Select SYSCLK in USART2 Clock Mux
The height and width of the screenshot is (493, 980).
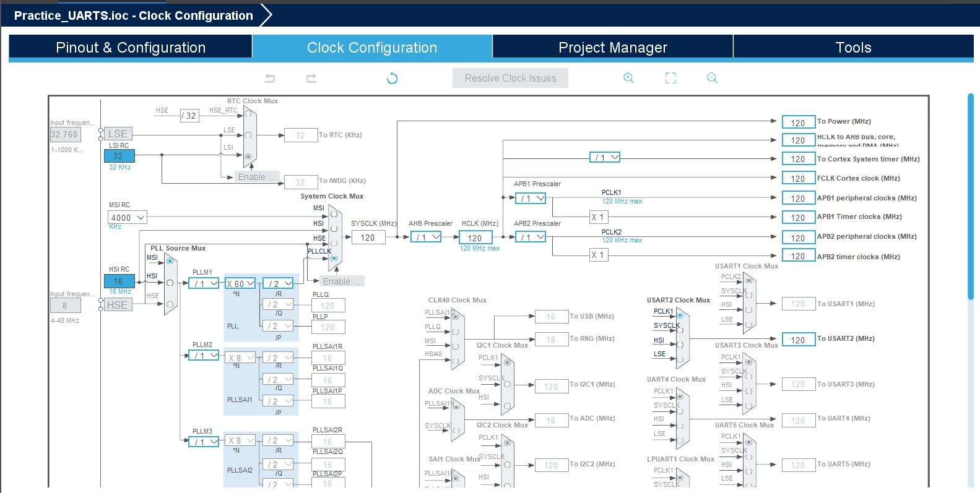tap(680, 330)
